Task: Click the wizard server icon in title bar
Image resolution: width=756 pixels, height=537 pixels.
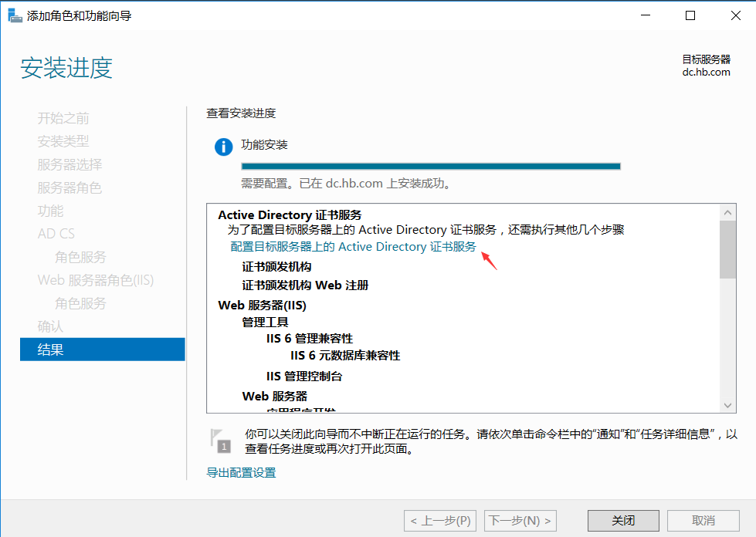Action: click(15, 15)
